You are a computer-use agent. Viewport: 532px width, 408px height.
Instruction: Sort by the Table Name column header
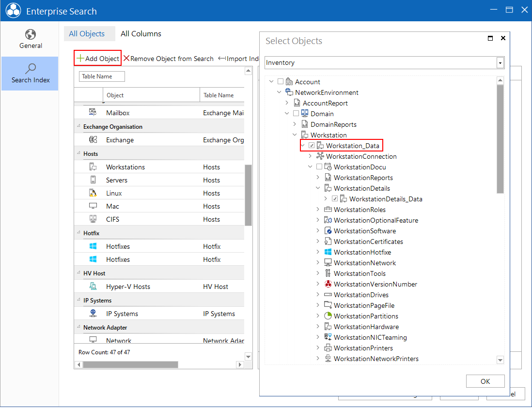click(222, 95)
